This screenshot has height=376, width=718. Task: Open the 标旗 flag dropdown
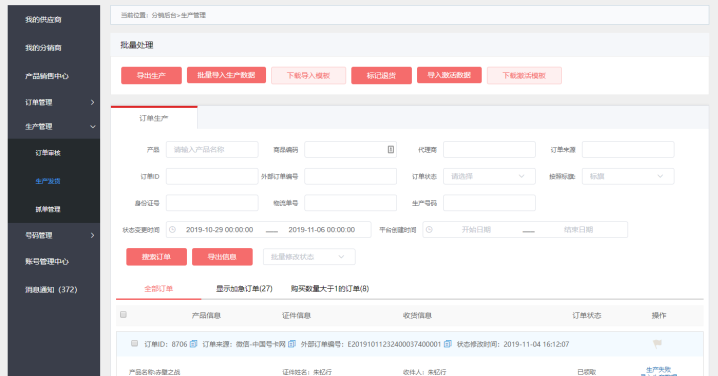coord(628,176)
